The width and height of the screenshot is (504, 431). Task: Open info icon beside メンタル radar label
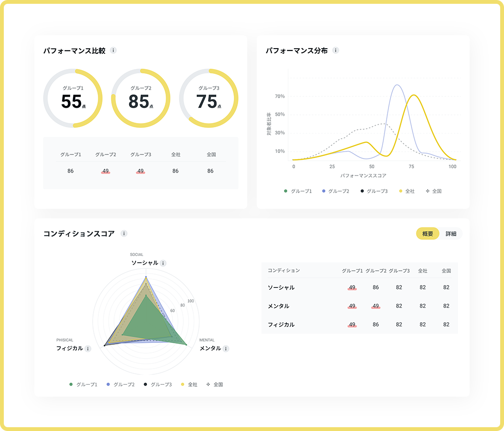click(x=226, y=349)
